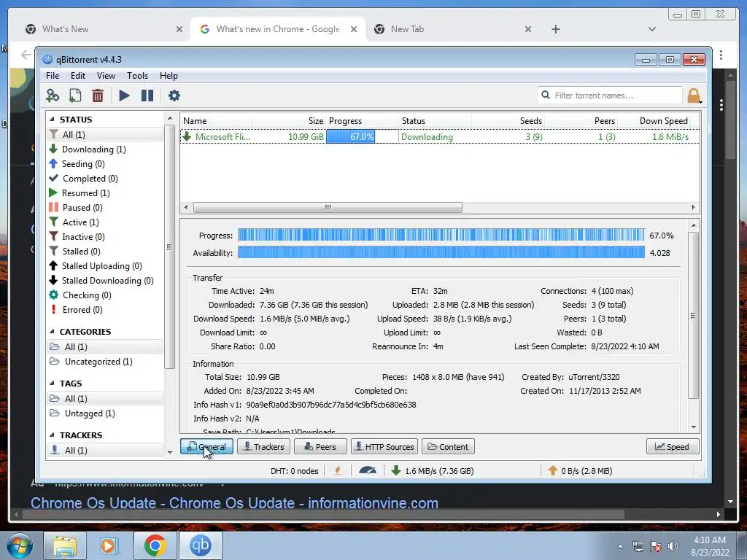
Task: Click the green download arrow beside Microsoft Fli...
Action: pyautogui.click(x=187, y=136)
